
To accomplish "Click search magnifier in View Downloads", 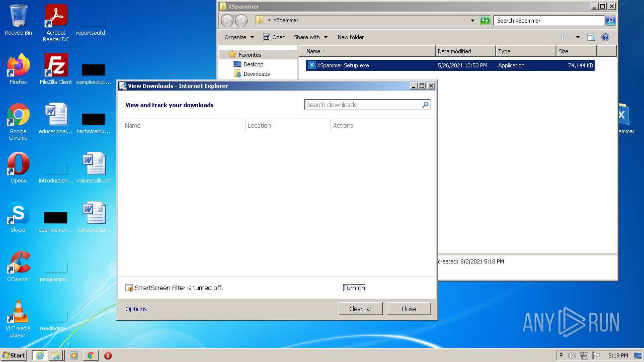I will 425,105.
